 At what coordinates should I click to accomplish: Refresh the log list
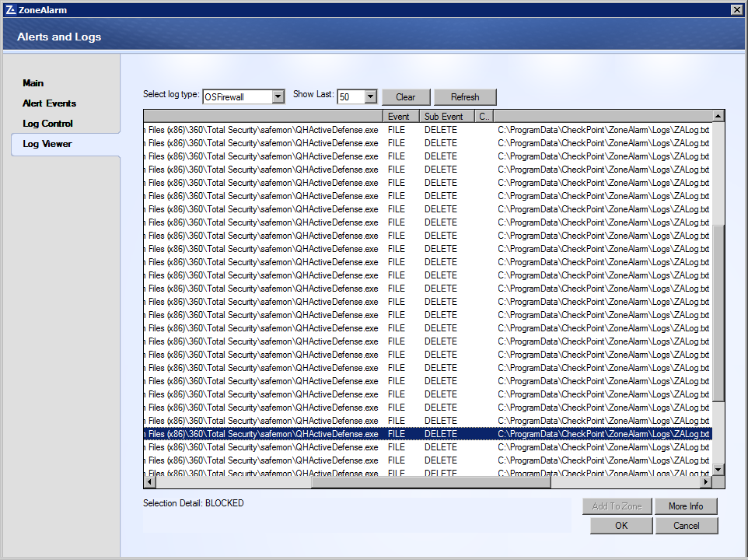point(465,96)
